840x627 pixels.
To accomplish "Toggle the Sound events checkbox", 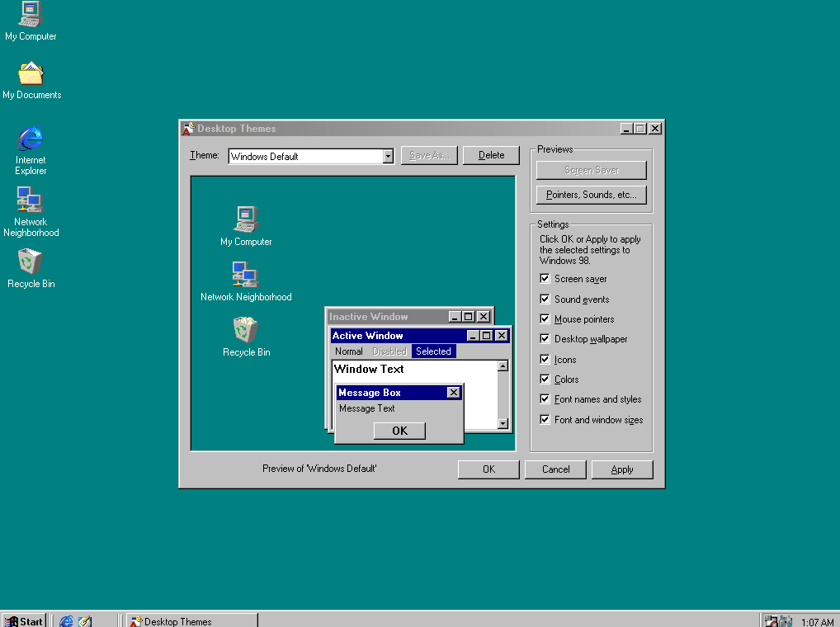I will pos(545,299).
